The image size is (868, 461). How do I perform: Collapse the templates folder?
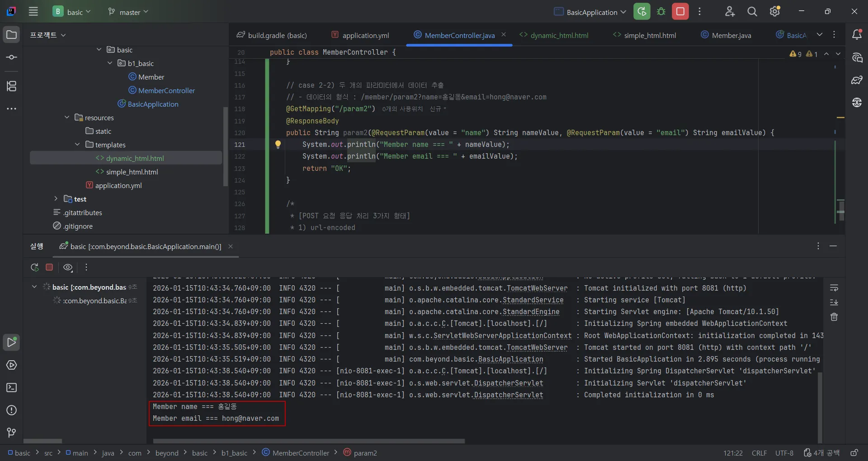tap(77, 145)
